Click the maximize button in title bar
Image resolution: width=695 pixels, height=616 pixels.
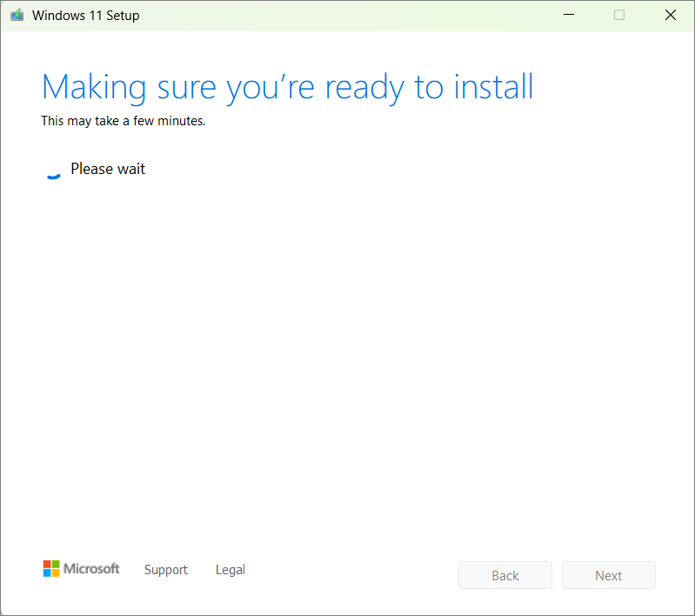point(619,15)
